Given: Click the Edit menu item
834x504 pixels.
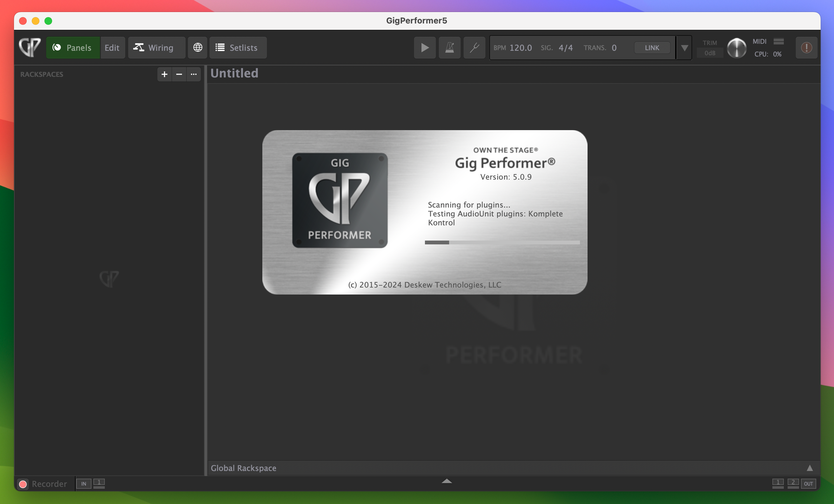Looking at the screenshot, I should pyautogui.click(x=112, y=48).
